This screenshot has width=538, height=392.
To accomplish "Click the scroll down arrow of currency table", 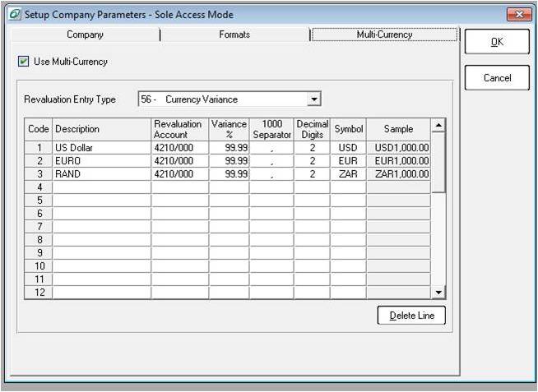I will point(438,293).
